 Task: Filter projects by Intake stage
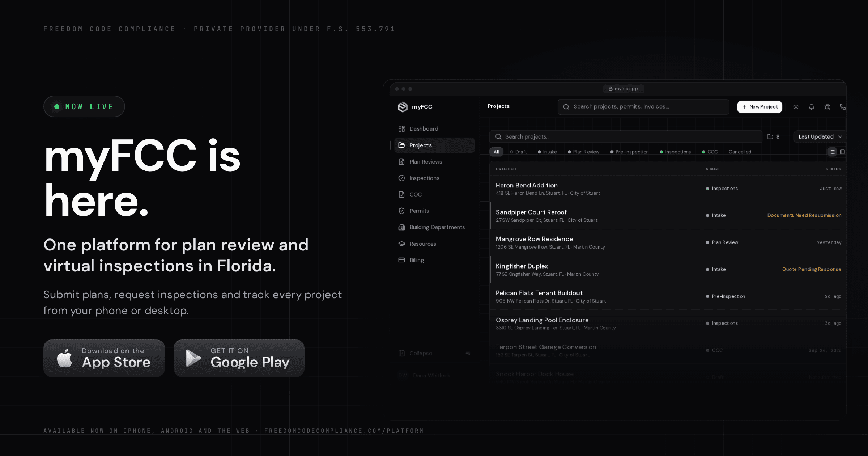pos(547,152)
